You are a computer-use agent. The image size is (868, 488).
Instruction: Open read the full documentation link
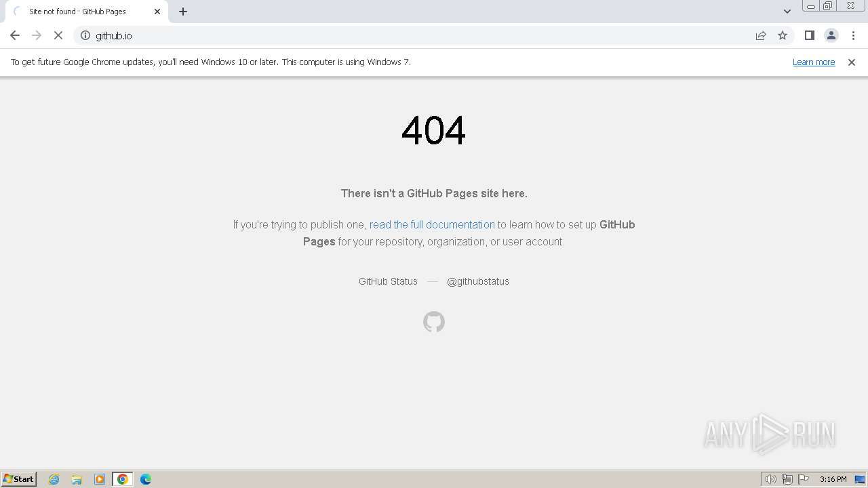432,224
